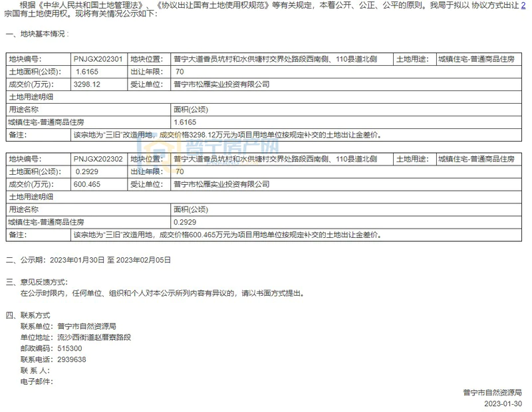Screen dimensions: 532x412
Task: Select parcel number PNJGX202301 cell
Action: click(x=98, y=60)
